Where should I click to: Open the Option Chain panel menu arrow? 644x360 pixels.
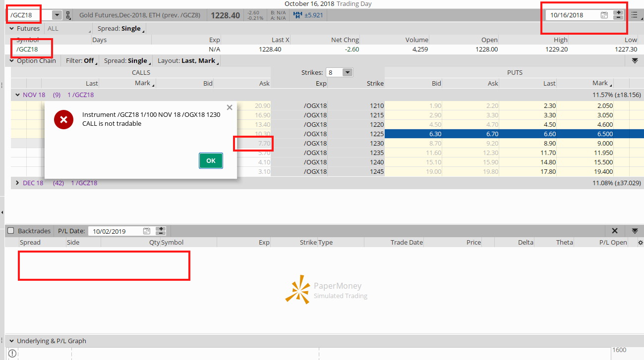635,61
